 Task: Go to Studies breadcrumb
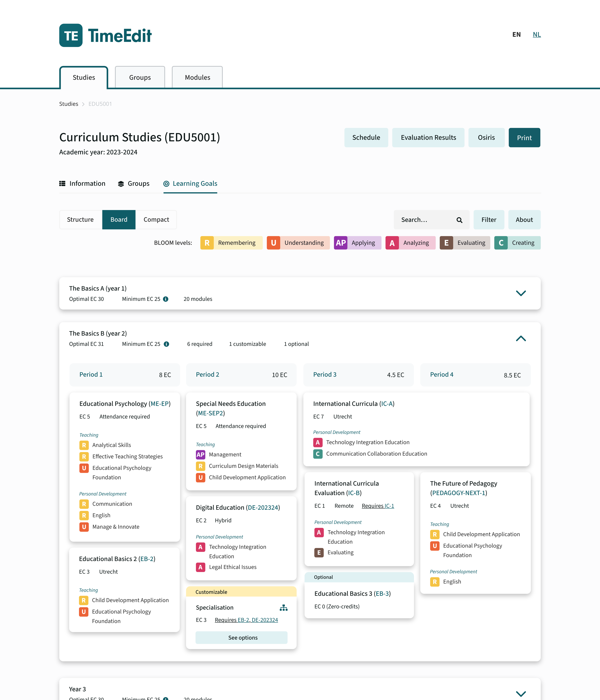click(x=69, y=104)
